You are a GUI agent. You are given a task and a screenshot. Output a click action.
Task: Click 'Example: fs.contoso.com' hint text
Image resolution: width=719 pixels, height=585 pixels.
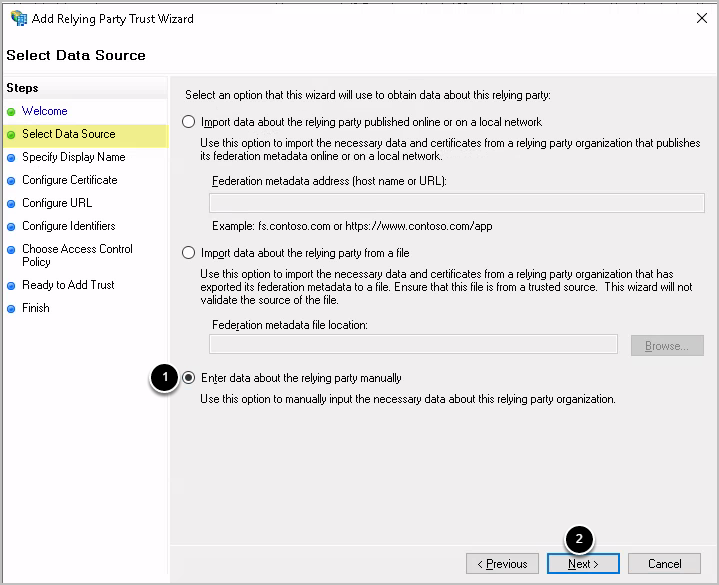point(352,226)
